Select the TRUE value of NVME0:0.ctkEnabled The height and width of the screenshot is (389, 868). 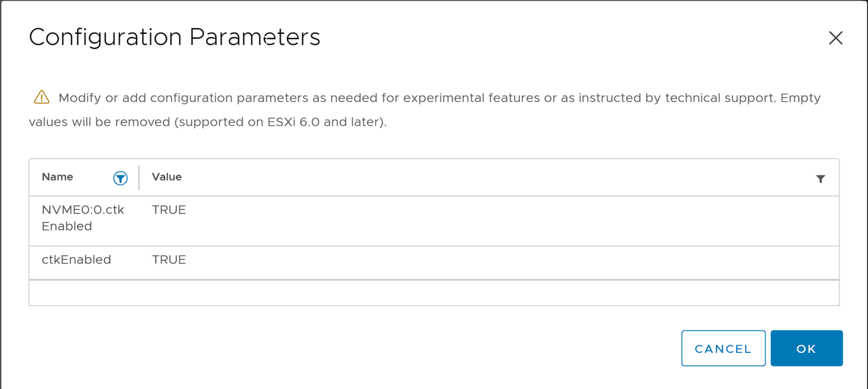(x=168, y=209)
